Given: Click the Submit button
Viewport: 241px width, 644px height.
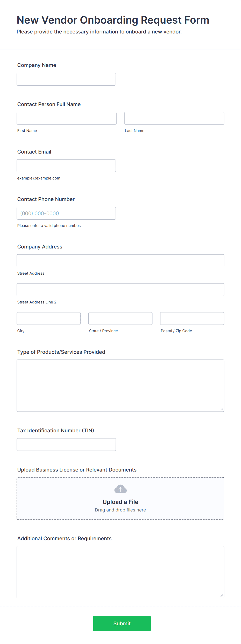Looking at the screenshot, I should (x=122, y=623).
